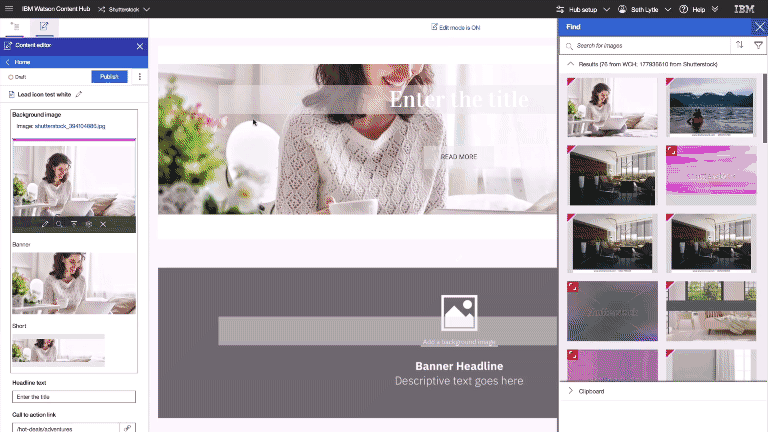The image size is (768, 432).
Task: Click the red expand badge on grey texture thumbnail
Action: coord(573,287)
